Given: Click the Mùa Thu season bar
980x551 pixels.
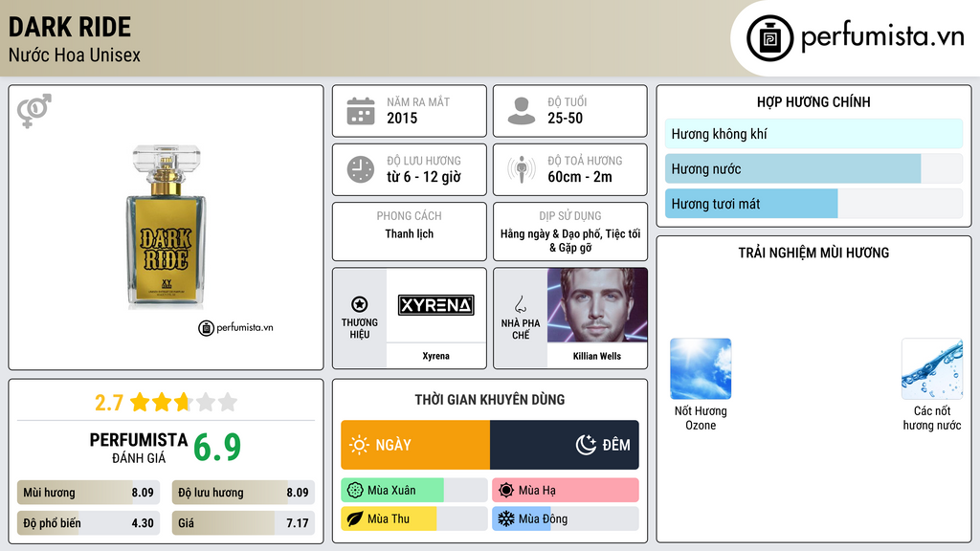Looking at the screenshot, I should pyautogui.click(x=414, y=519).
